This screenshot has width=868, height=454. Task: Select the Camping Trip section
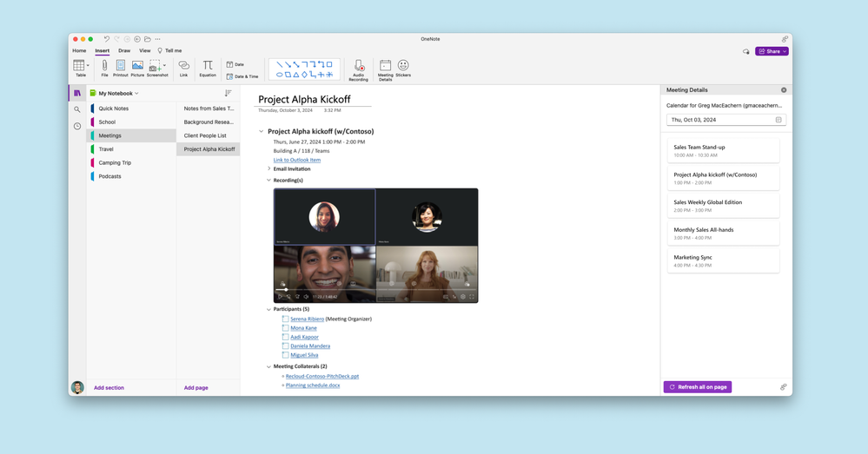(x=132, y=162)
